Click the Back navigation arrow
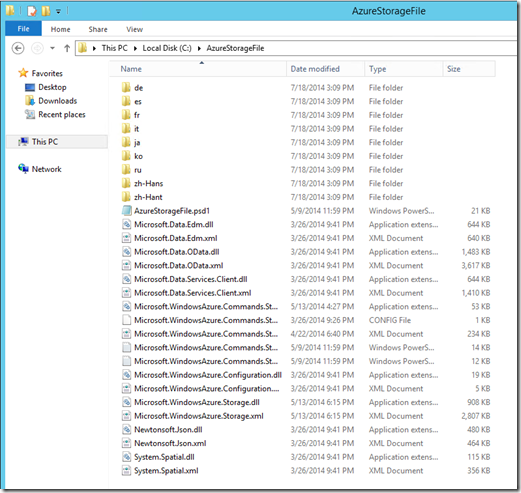 pos(18,48)
